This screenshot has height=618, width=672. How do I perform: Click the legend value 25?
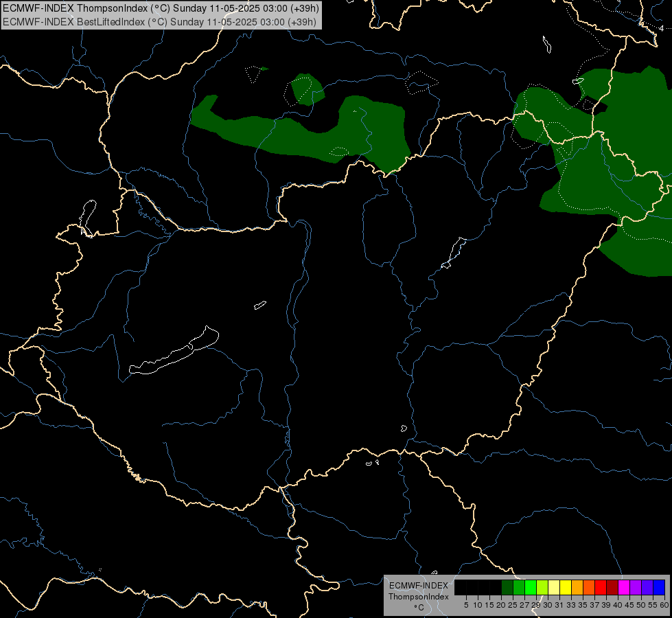(513, 605)
